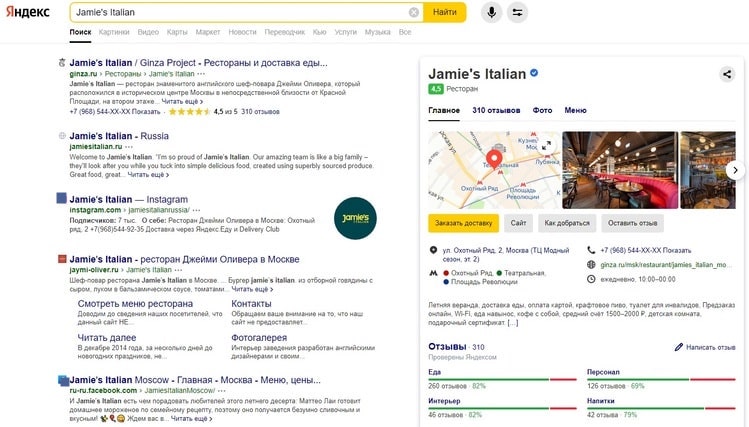The image size is (749, 427).
Task: Switch to the Видео search tab
Action: tap(148, 32)
